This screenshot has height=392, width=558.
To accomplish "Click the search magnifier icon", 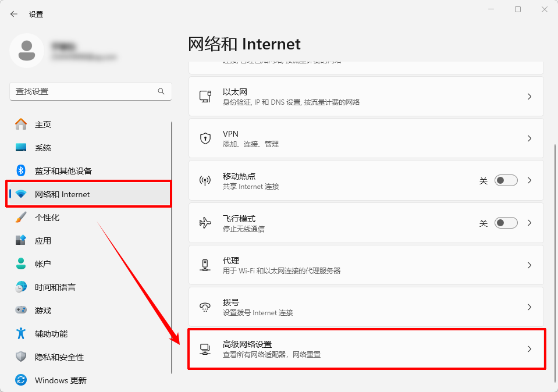I will [x=161, y=91].
